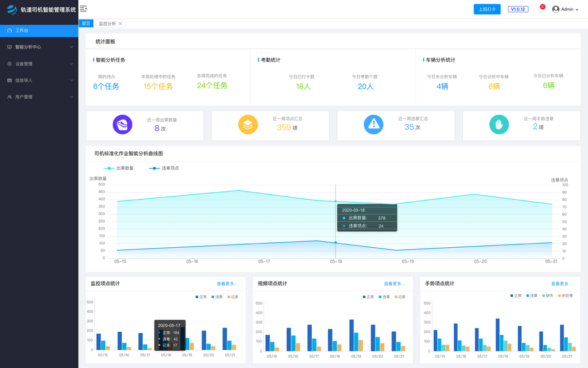Viewport: 588px width, 368px height.
Task: Click the 智能分析中心 sidebar icon
Action: (x=9, y=47)
